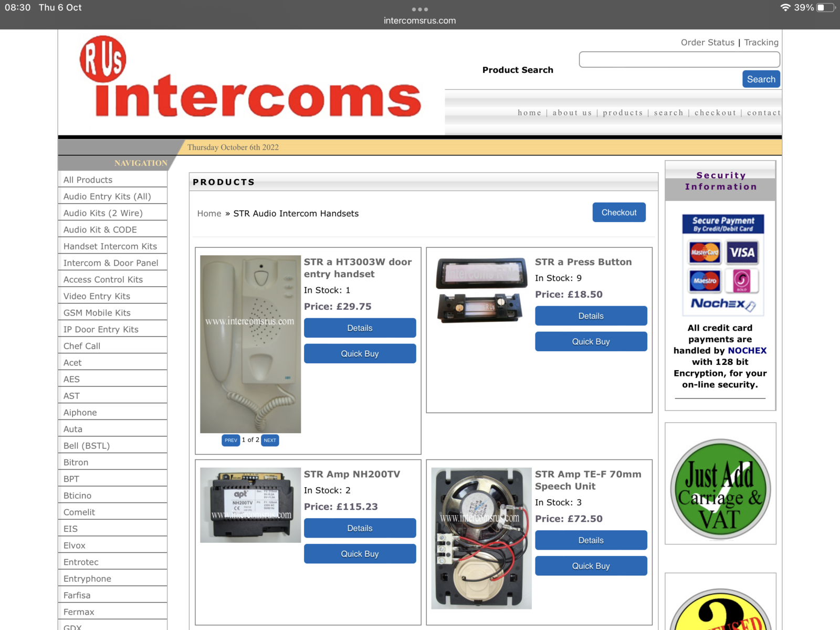View Details for STR Amp NH200TV
The height and width of the screenshot is (630, 840).
click(360, 528)
